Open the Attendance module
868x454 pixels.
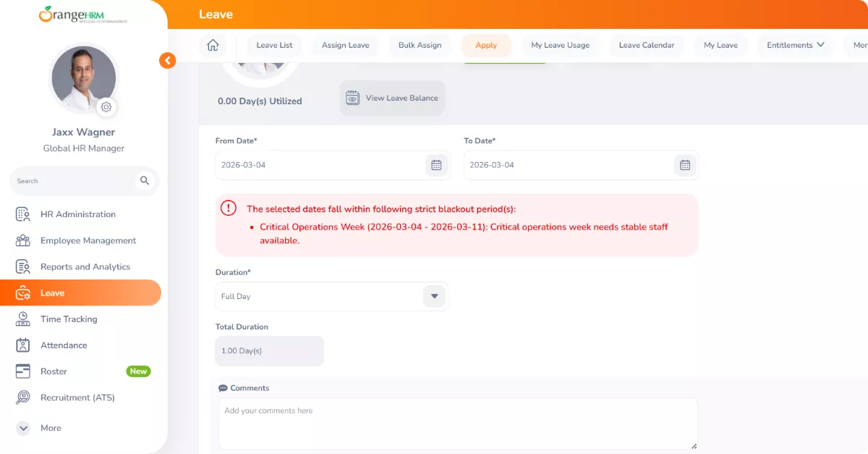click(x=64, y=345)
